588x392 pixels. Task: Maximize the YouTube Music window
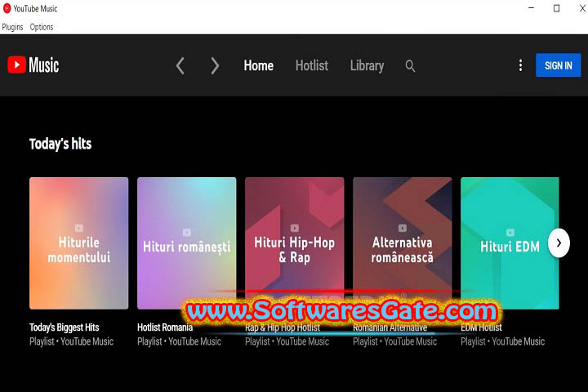click(x=556, y=8)
